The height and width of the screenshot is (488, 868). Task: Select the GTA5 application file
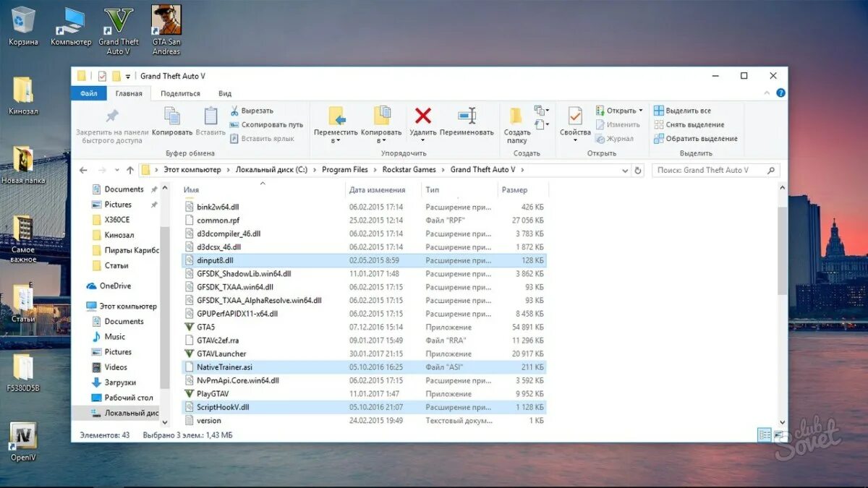point(364,327)
